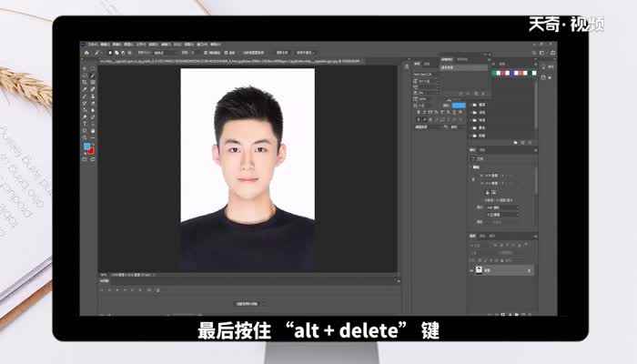637x364 pixels.
Task: Click the Home icon in options bar
Action: click(x=86, y=53)
